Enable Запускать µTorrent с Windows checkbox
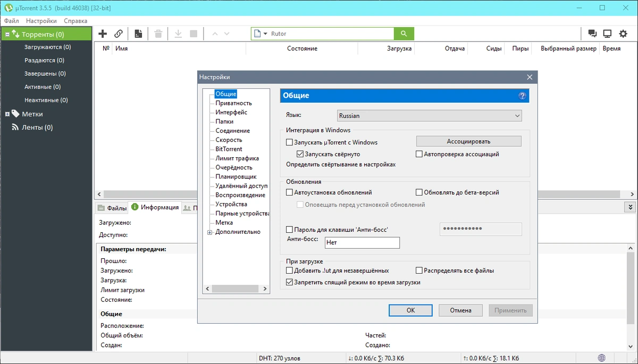The height and width of the screenshot is (364, 638). (x=289, y=142)
